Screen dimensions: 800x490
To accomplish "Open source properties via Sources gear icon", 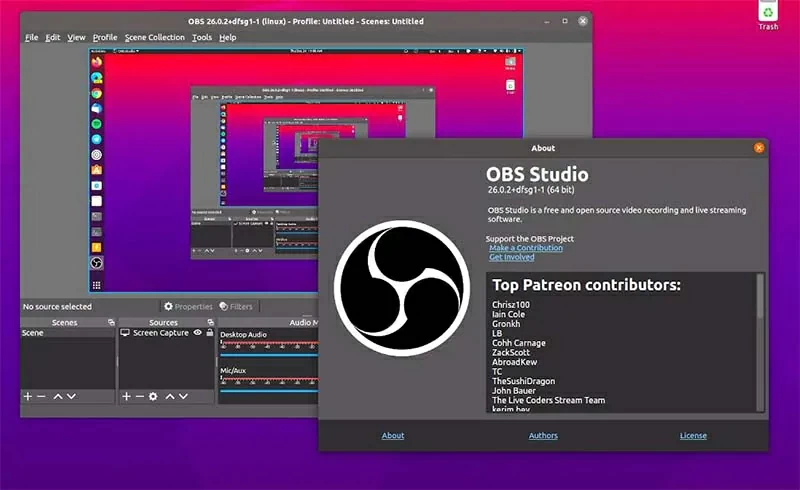I will (x=153, y=396).
